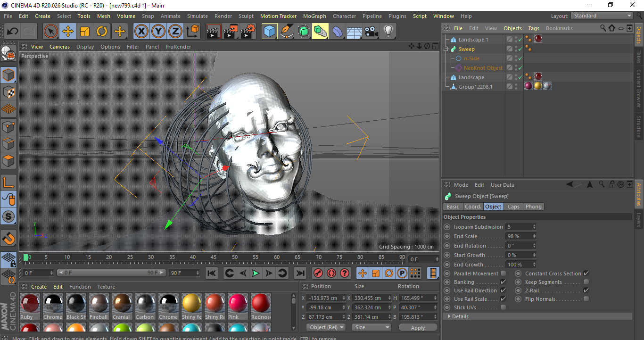Image resolution: width=644 pixels, height=340 pixels.
Task: Toggle 2-Rail checkbox
Action: (x=586, y=290)
